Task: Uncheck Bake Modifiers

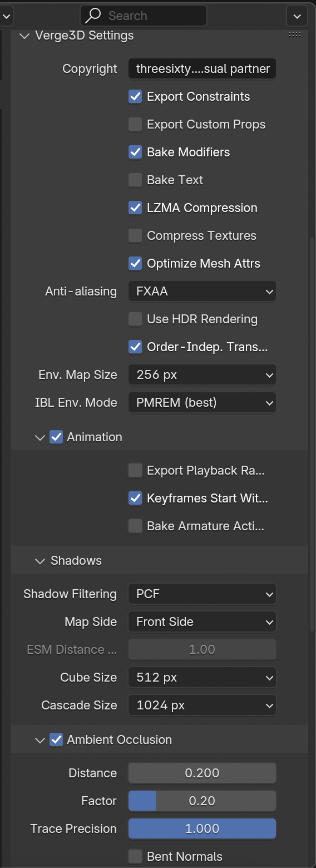Action: (x=135, y=152)
